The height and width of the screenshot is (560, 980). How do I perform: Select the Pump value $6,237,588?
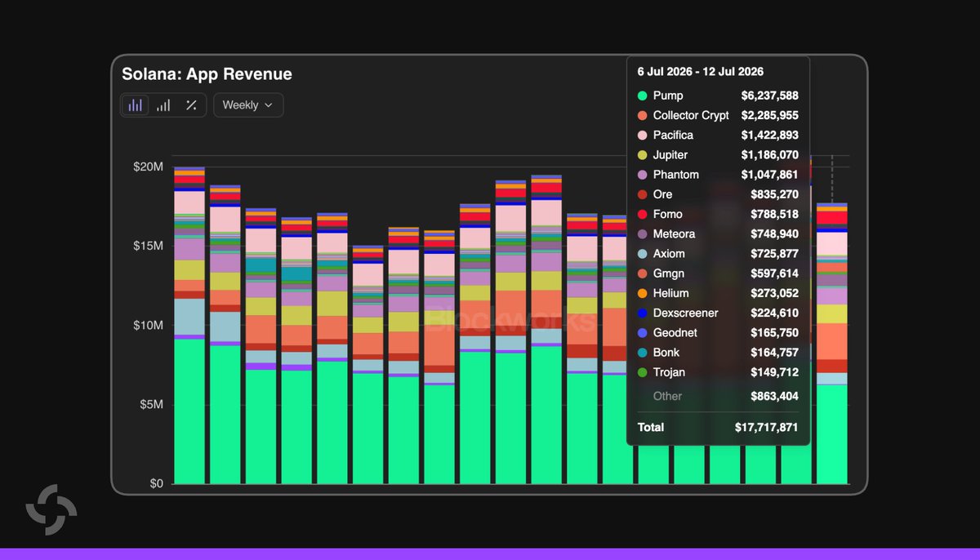click(770, 96)
